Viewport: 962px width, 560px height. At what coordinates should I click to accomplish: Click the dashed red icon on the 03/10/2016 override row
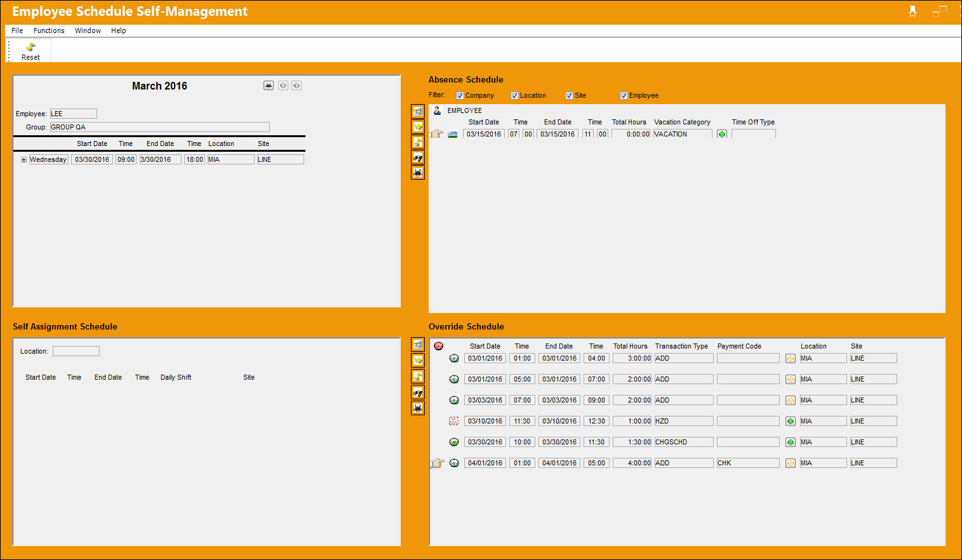[x=454, y=421]
